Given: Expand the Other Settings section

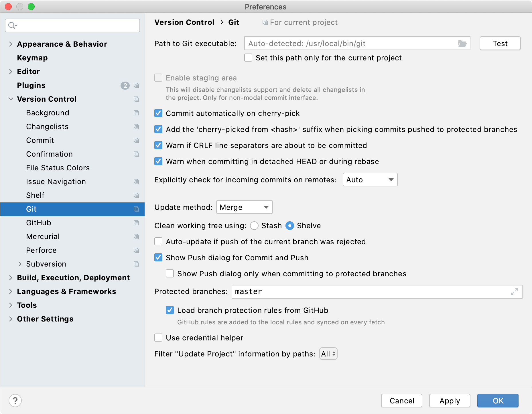Looking at the screenshot, I should pos(11,319).
